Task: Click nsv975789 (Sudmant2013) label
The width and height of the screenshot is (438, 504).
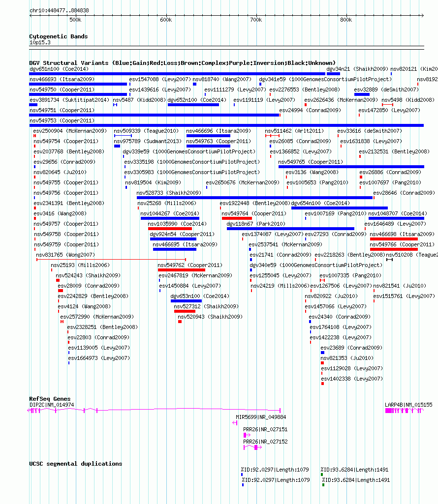Action: click(x=148, y=142)
